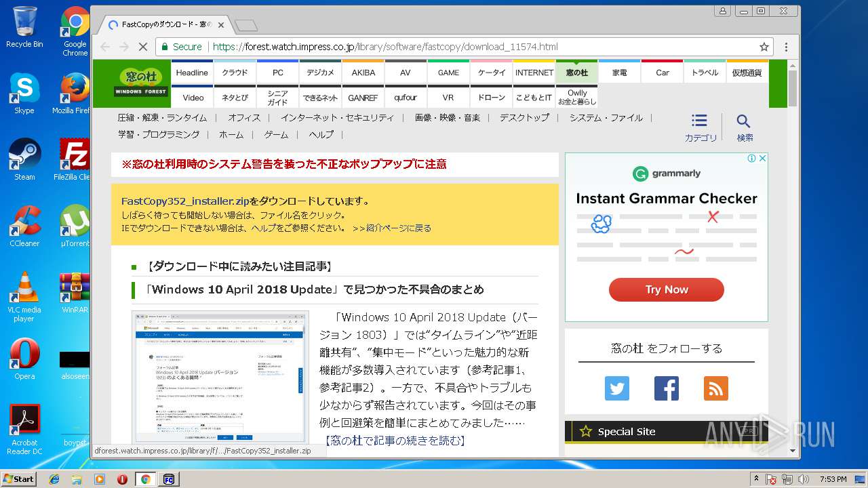Open インターネット・セキュリティ category
Screen dimensions: 868x488
337,117
